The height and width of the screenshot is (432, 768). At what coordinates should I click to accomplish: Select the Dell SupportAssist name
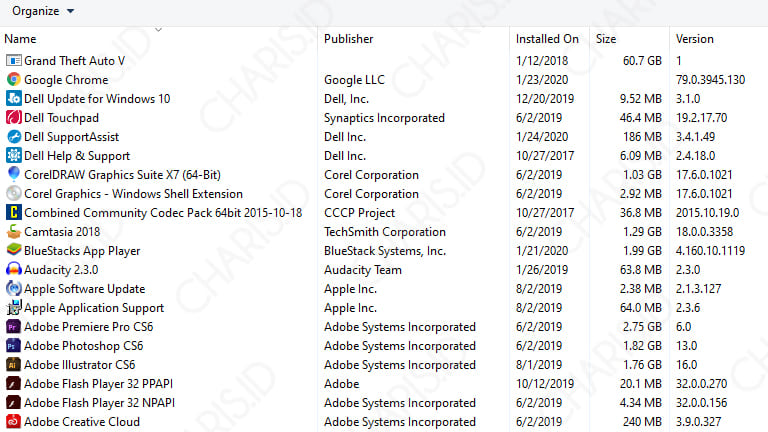pos(72,137)
